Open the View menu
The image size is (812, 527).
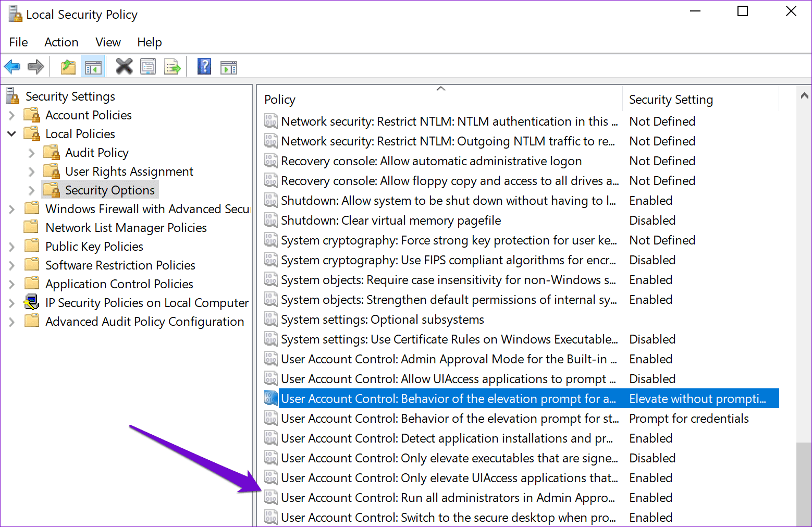[x=107, y=42]
